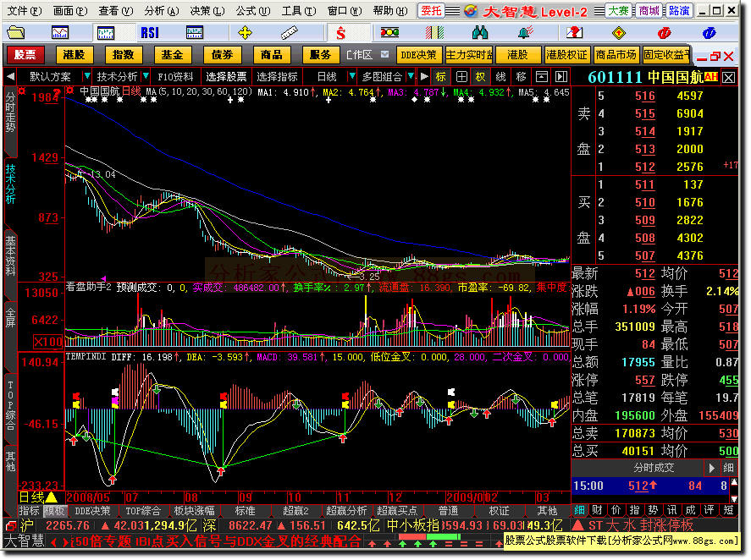Expand the 技术分析 dropdown arrow
This screenshot has height=560, width=751.
[x=145, y=77]
